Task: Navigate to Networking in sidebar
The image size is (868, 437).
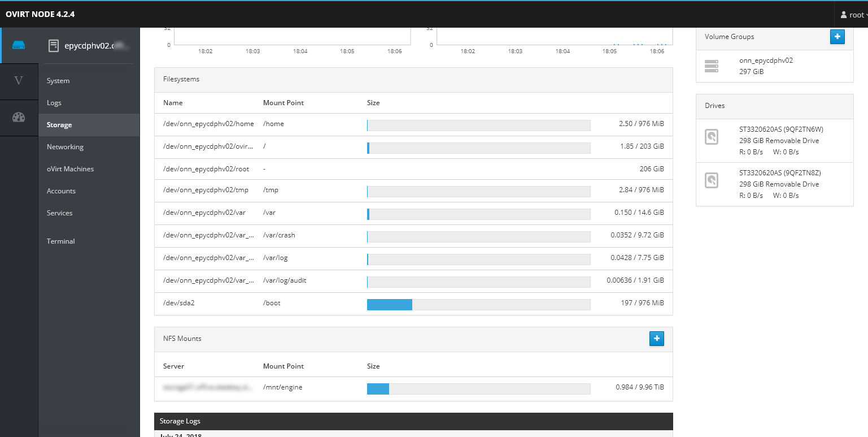Action: (65, 147)
